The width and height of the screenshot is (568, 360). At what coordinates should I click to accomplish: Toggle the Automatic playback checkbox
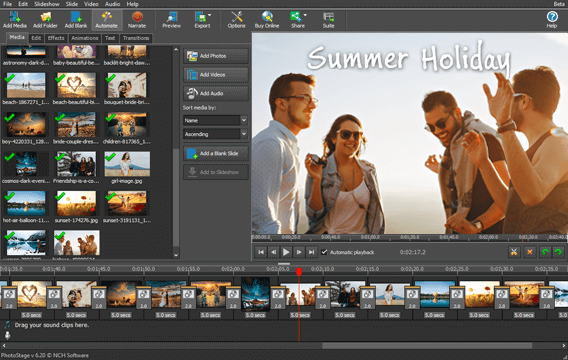click(324, 252)
